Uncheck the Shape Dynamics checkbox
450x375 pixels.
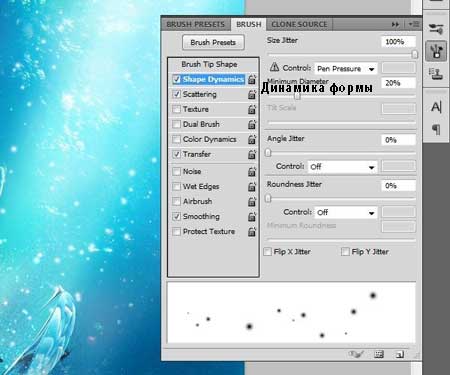point(177,79)
